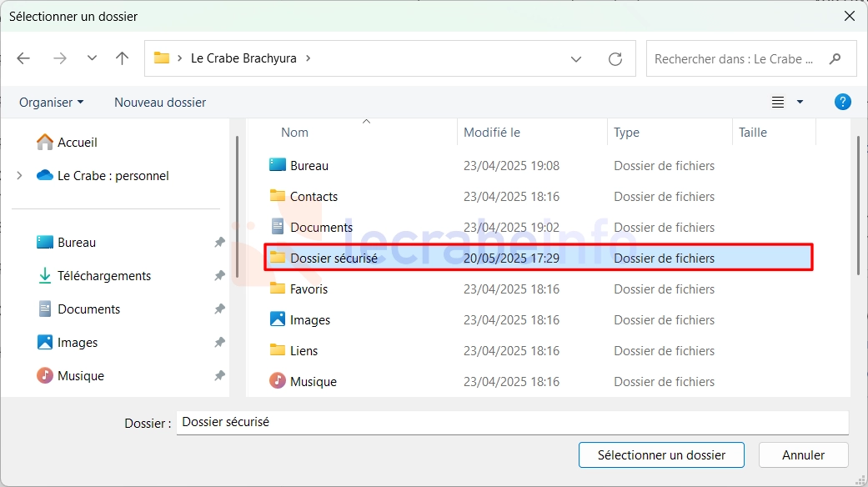Click the Dossier name input field
The width and height of the screenshot is (868, 487).
513,422
